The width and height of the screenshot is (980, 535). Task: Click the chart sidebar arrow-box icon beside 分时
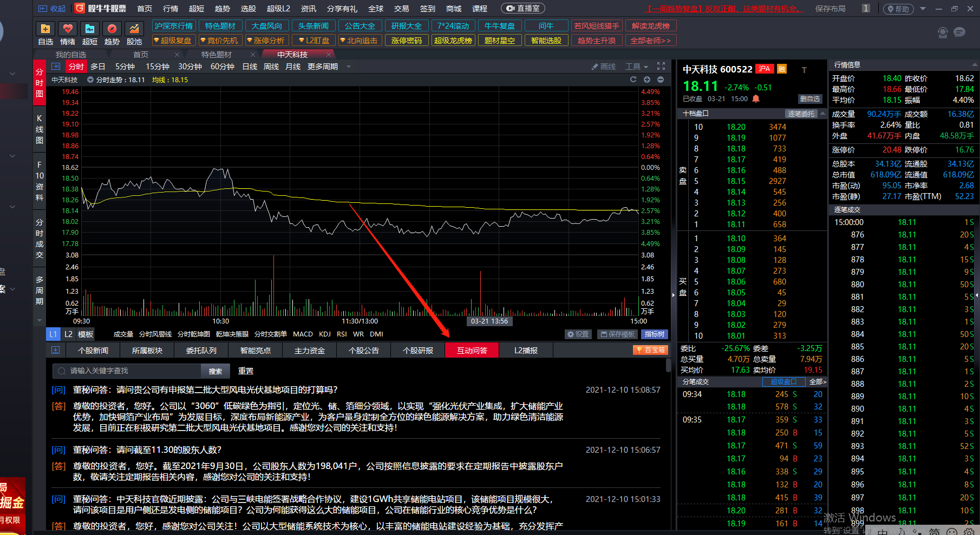56,67
